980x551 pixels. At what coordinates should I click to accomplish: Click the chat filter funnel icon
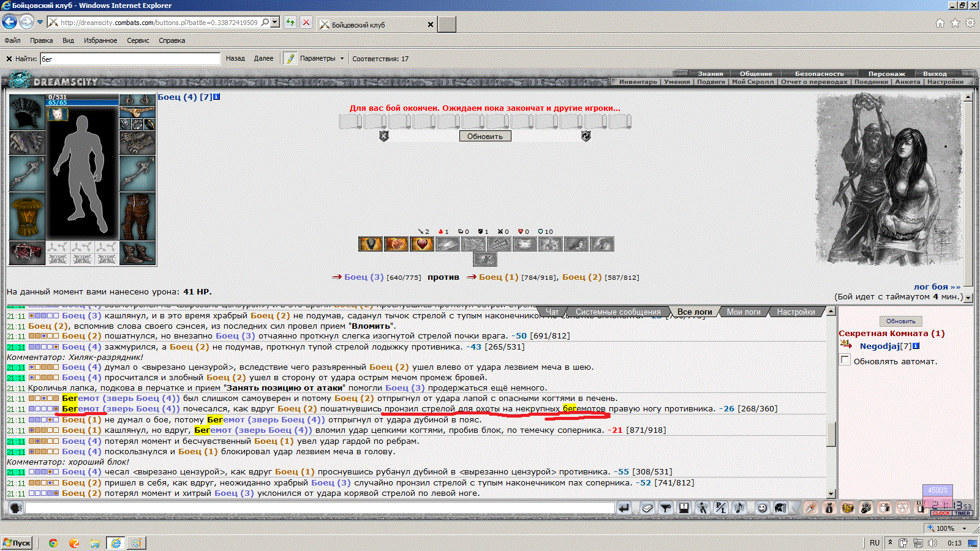(x=666, y=508)
